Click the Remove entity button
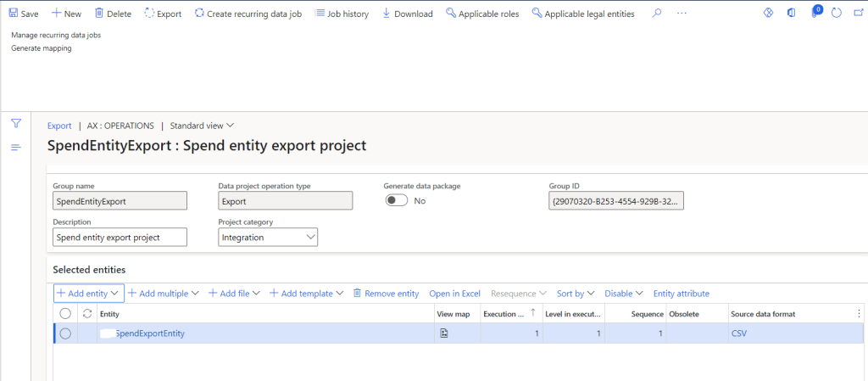The height and width of the screenshot is (381, 868). [386, 294]
